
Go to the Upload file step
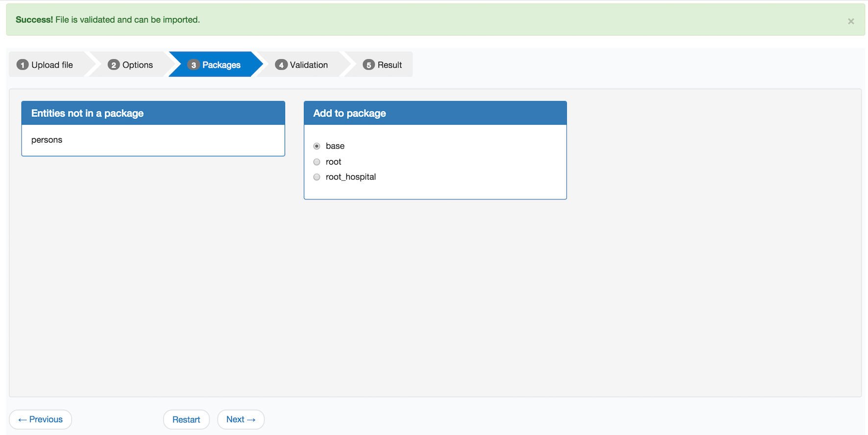pos(48,65)
